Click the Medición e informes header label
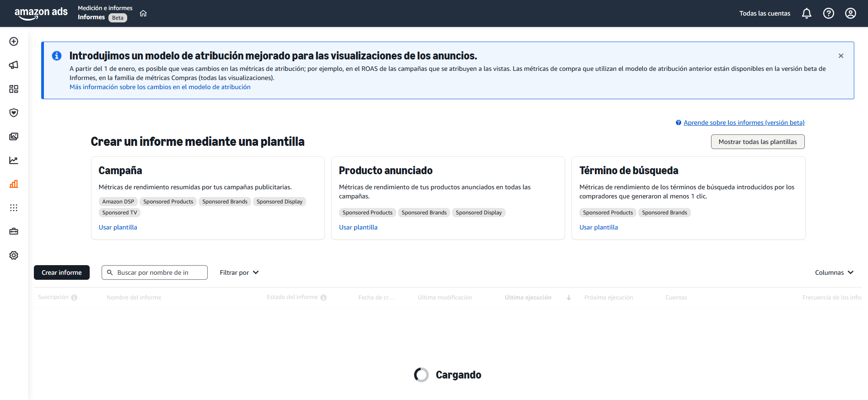The height and width of the screenshot is (400, 868). [x=105, y=8]
